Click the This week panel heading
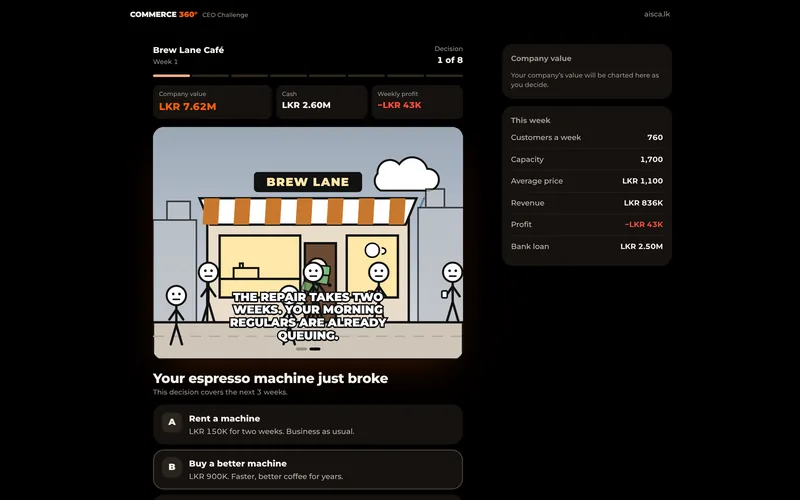Viewport: 800px width, 500px height. [x=530, y=120]
